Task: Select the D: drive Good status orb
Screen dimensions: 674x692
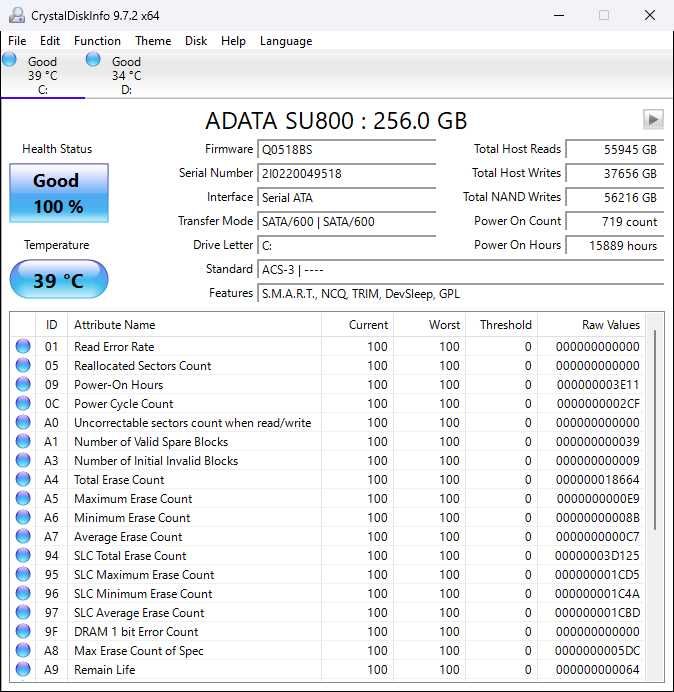Action: (93, 59)
